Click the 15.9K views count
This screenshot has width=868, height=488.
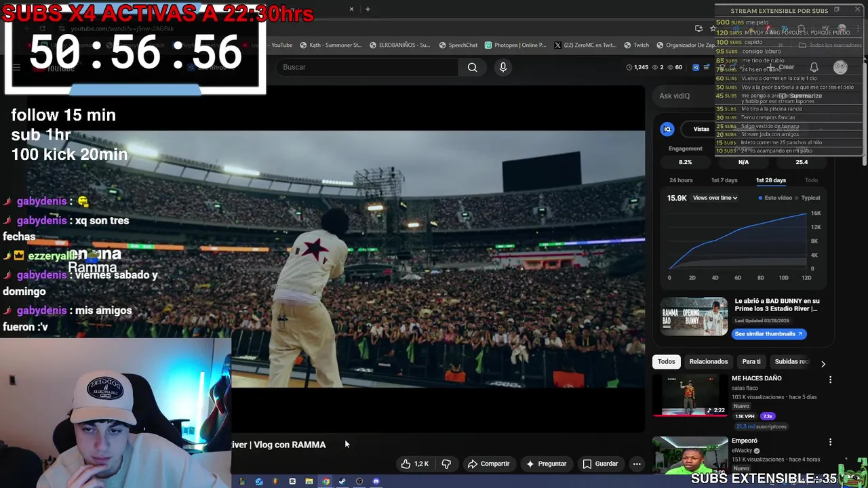[676, 198]
